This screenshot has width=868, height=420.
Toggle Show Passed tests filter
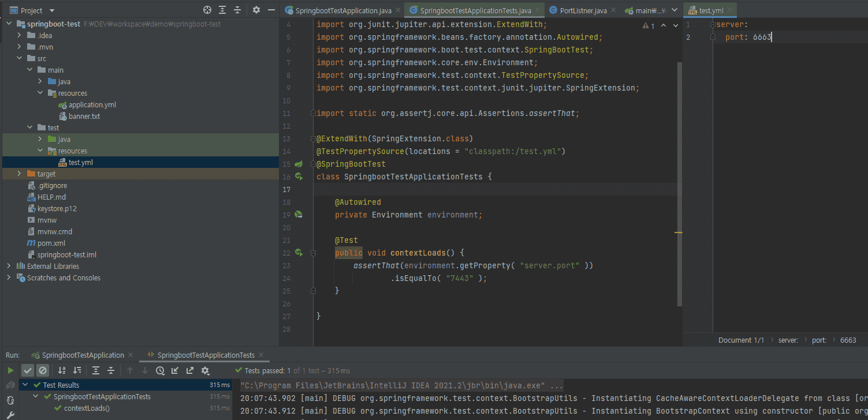28,370
